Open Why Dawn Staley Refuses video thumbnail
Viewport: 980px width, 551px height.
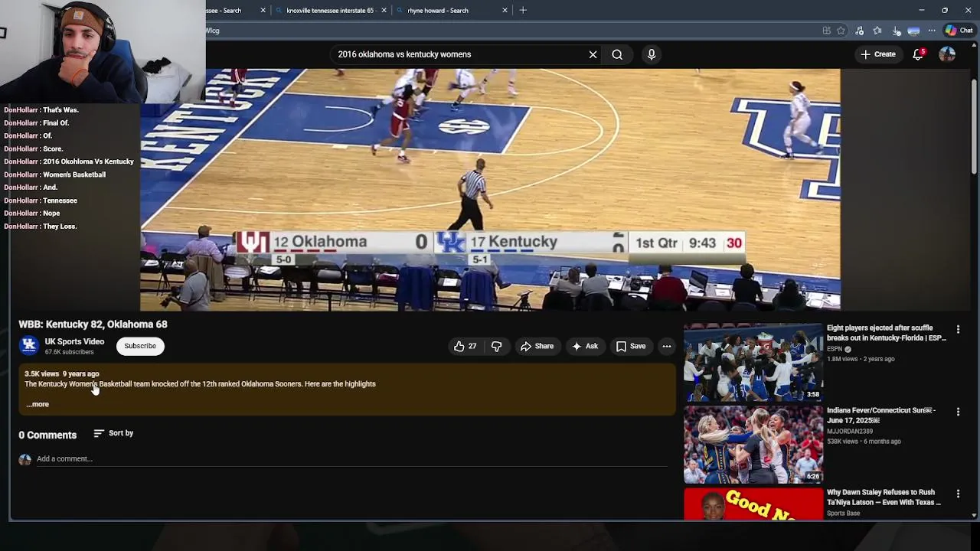[753, 504]
